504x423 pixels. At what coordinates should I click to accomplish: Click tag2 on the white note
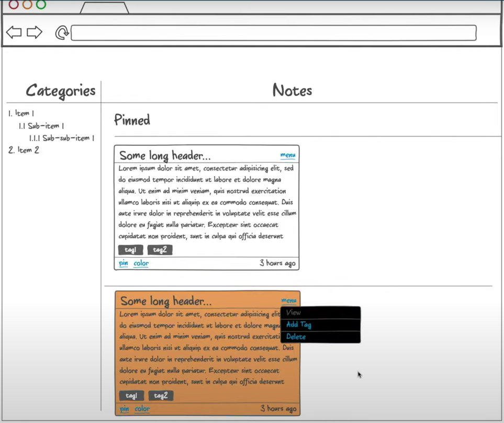click(160, 250)
